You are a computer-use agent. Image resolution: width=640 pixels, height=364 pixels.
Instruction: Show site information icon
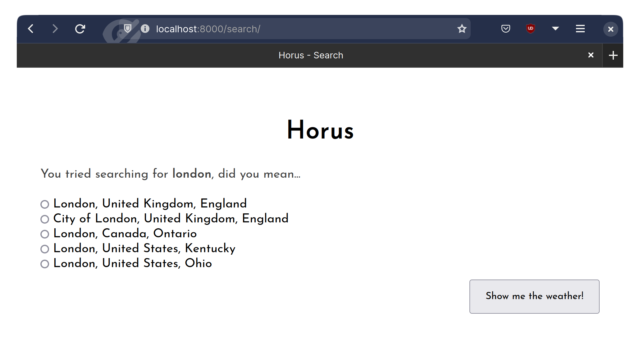[145, 29]
